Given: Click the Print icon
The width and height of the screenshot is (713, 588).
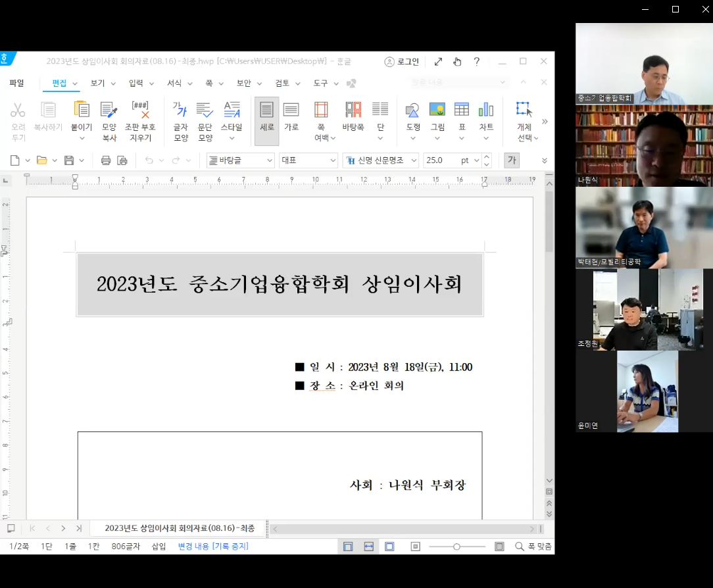Looking at the screenshot, I should [x=106, y=160].
